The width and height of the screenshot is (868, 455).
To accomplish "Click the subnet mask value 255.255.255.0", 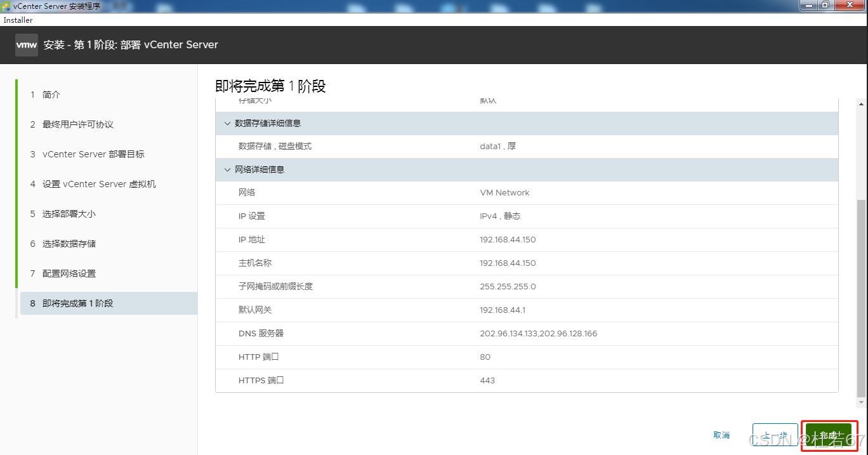I will tap(508, 287).
